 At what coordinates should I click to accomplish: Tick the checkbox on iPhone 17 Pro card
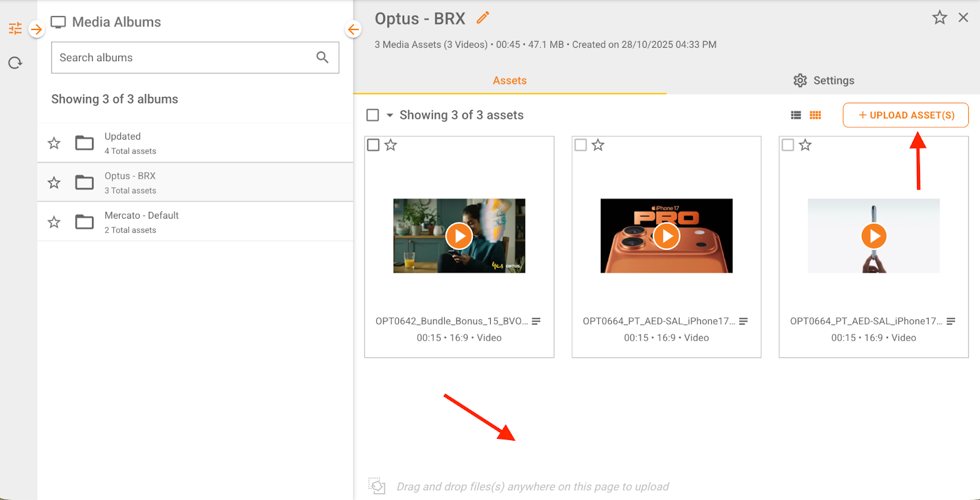pos(581,145)
